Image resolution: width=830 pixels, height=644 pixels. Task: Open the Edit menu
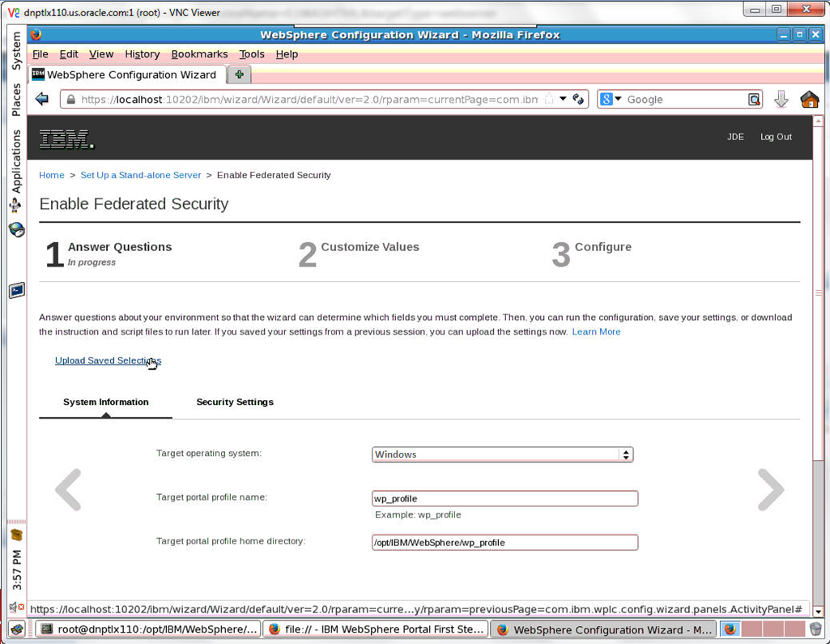point(69,54)
